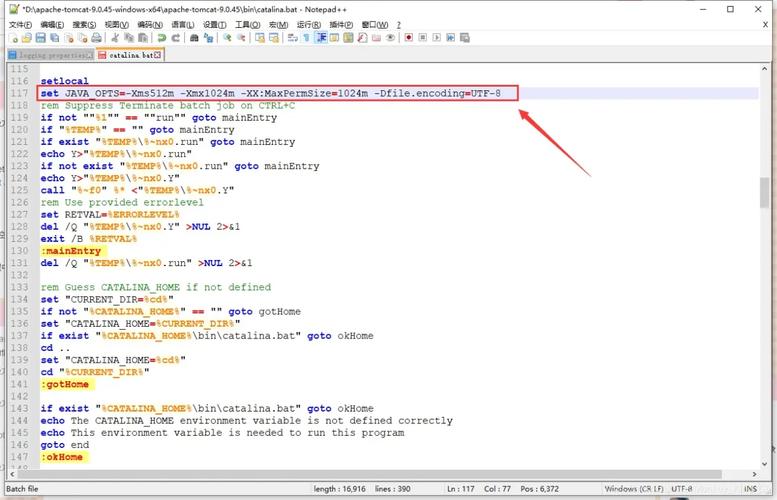Click the horizontal scrollbar right arrow
This screenshot has width=777, height=500.
(x=754, y=474)
